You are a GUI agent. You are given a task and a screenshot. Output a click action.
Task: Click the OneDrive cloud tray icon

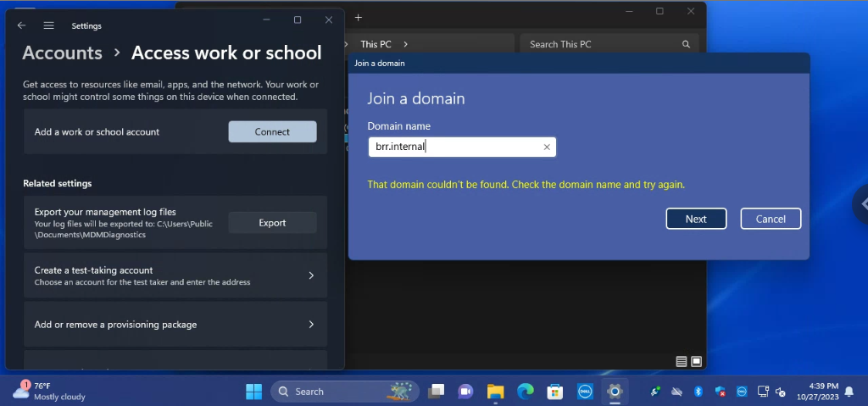coord(677,392)
